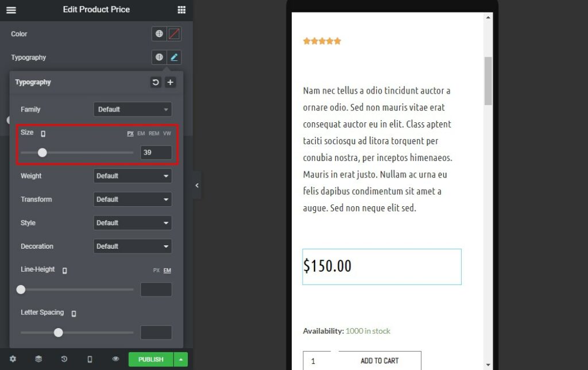Viewport: 588px width, 370px height.
Task: Open the Family font dropdown
Action: point(133,109)
